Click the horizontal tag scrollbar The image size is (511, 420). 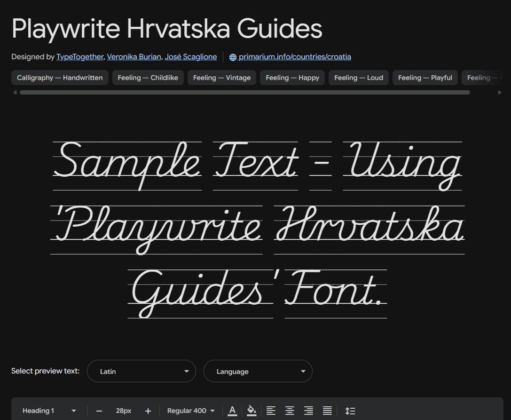[x=245, y=93]
